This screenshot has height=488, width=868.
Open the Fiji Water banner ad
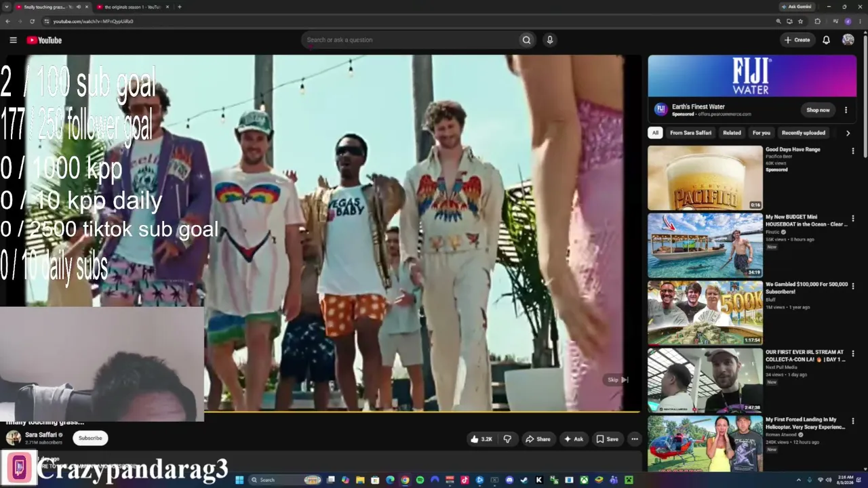click(x=752, y=76)
